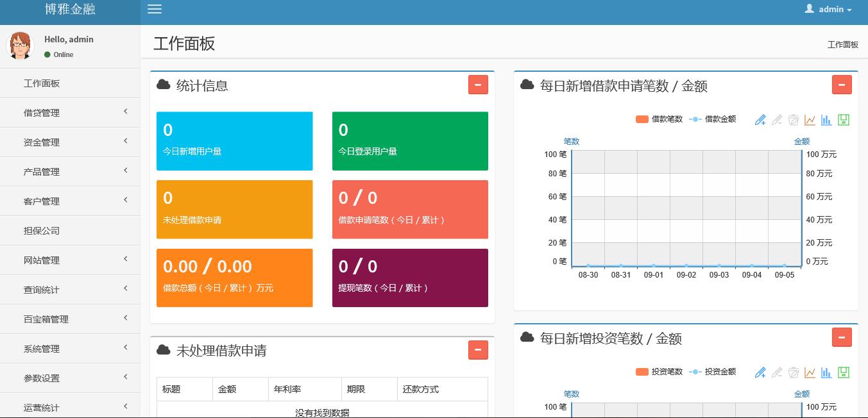This screenshot has height=418, width=868.
Task: Expand the 借贷管理 sidebar menu
Action: coord(70,113)
